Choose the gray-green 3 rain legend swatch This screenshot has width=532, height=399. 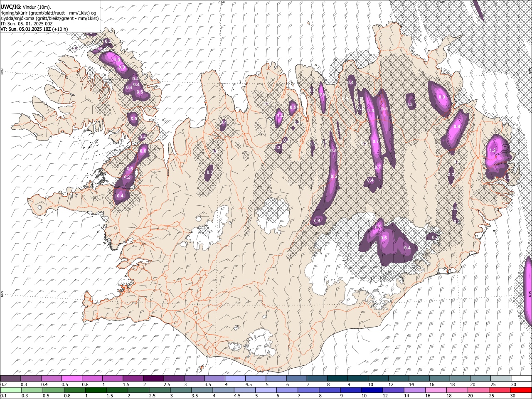coord(181,390)
